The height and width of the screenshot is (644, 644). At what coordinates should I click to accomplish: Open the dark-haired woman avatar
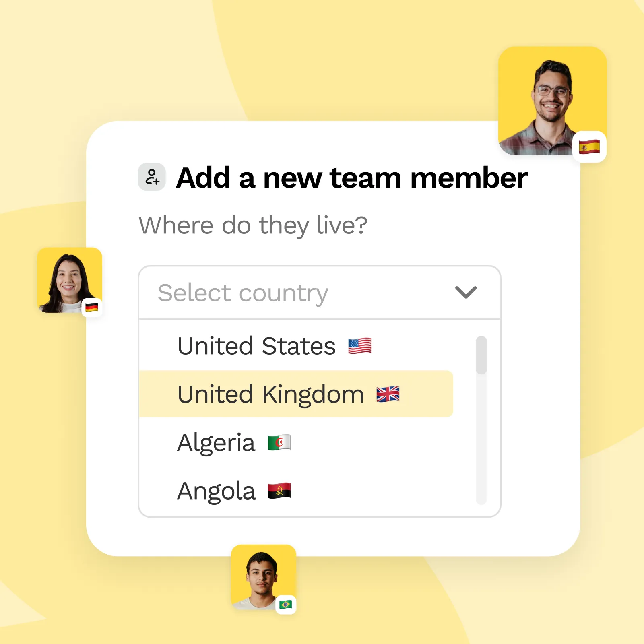pyautogui.click(x=69, y=280)
